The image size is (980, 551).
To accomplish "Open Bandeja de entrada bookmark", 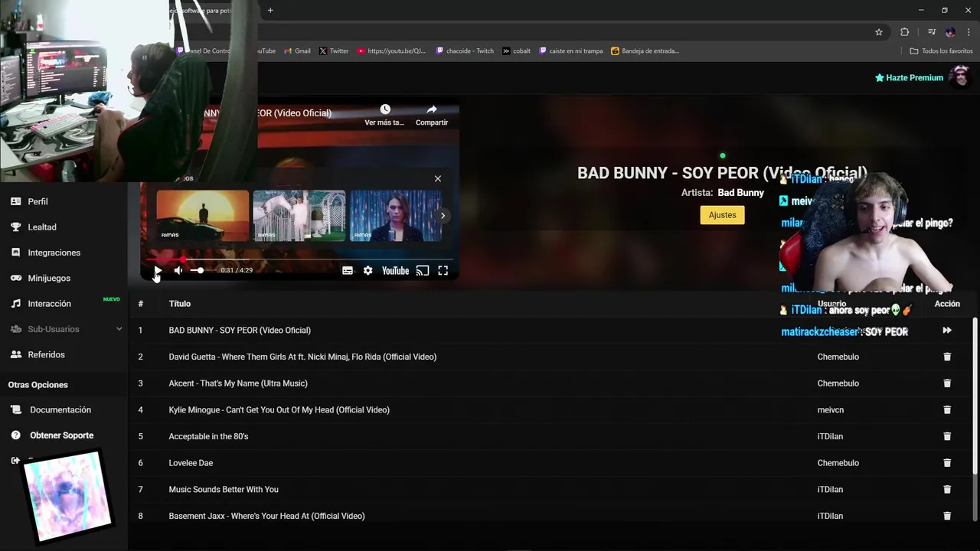I will coord(645,51).
